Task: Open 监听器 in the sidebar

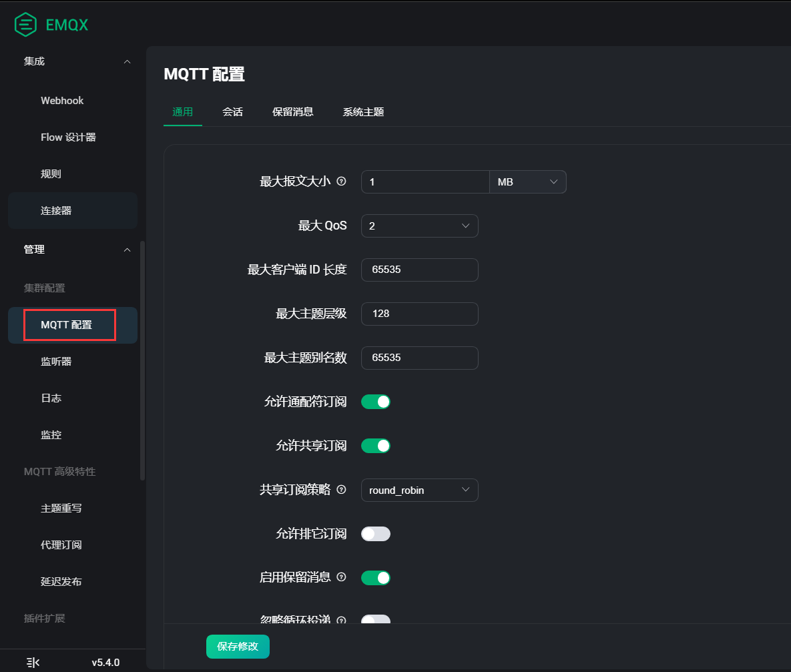Action: 73,361
